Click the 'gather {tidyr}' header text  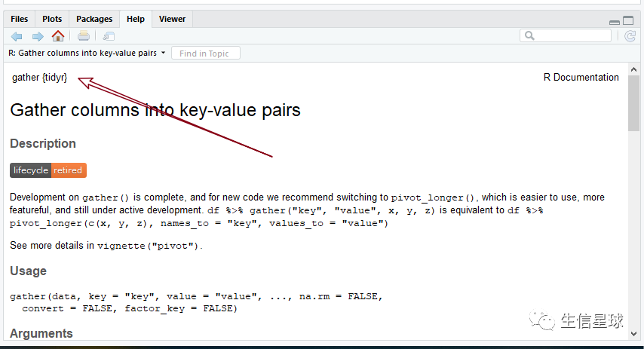[39, 77]
